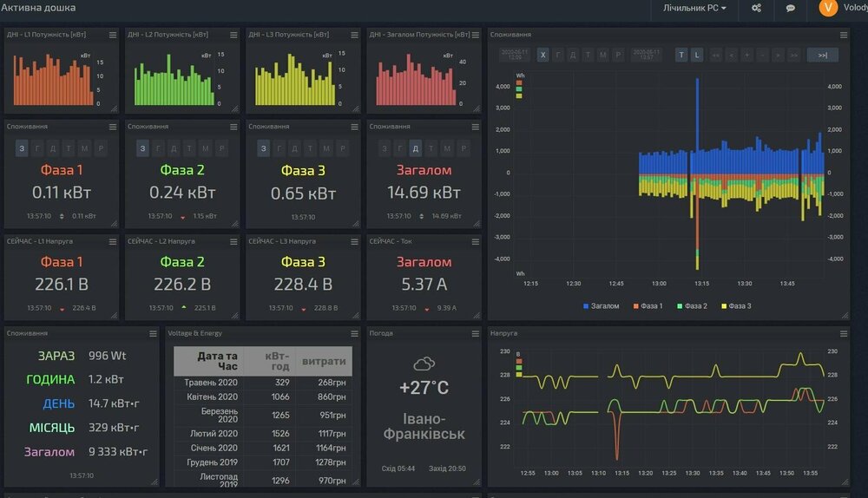Toggle the L button in consumption chart toolbar
868x498 pixels.
tap(696, 55)
